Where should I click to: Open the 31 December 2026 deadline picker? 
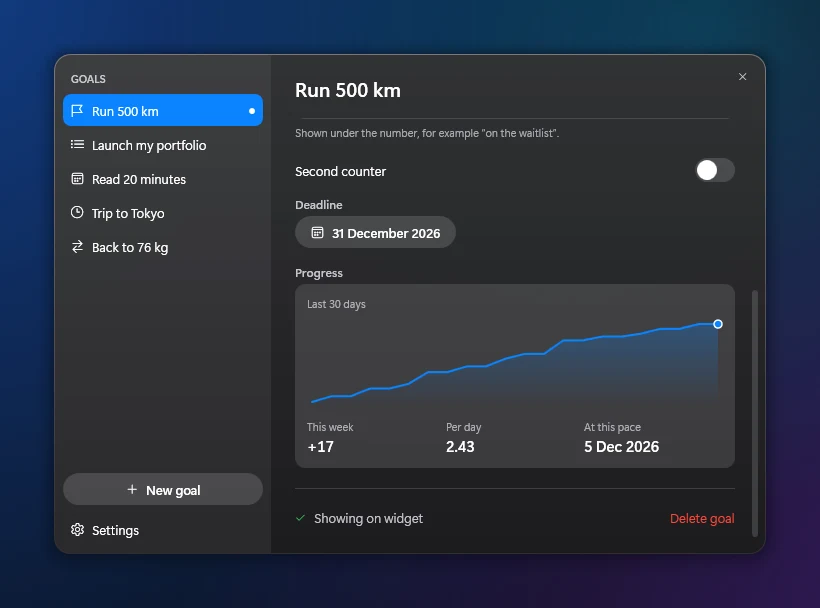375,233
